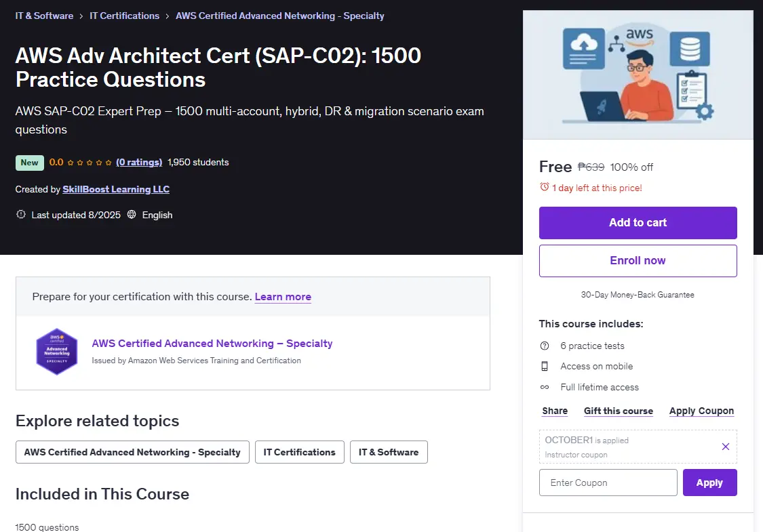Click the Access on mobile text
This screenshot has height=532, width=763.
(x=597, y=366)
